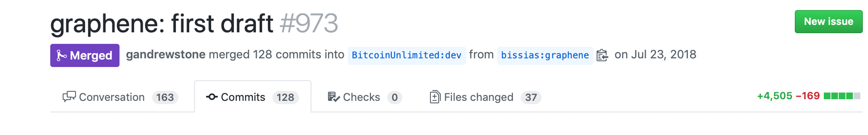Click the 0 Checks counter

coord(394,97)
